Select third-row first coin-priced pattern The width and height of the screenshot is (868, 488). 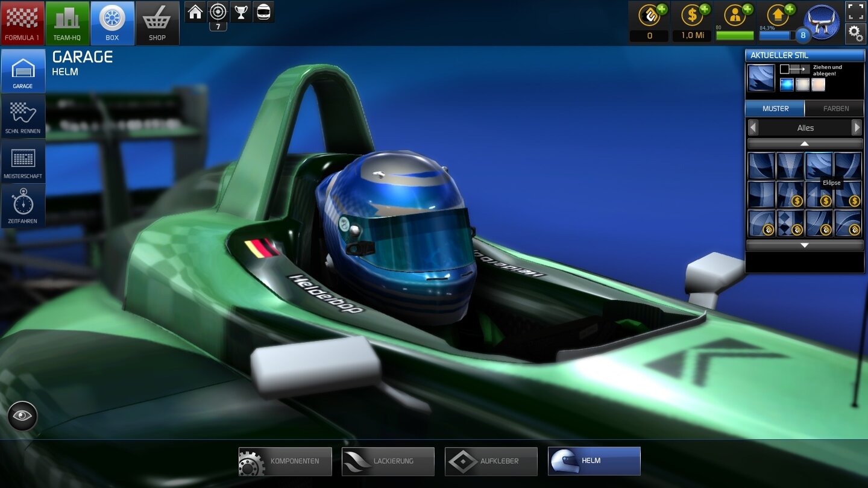tap(761, 223)
